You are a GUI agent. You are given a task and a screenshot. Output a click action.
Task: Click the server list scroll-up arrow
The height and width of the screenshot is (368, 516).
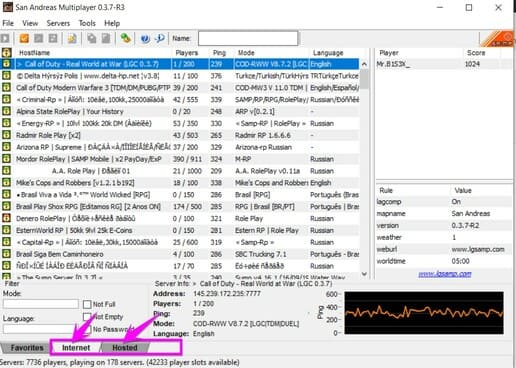[364, 64]
